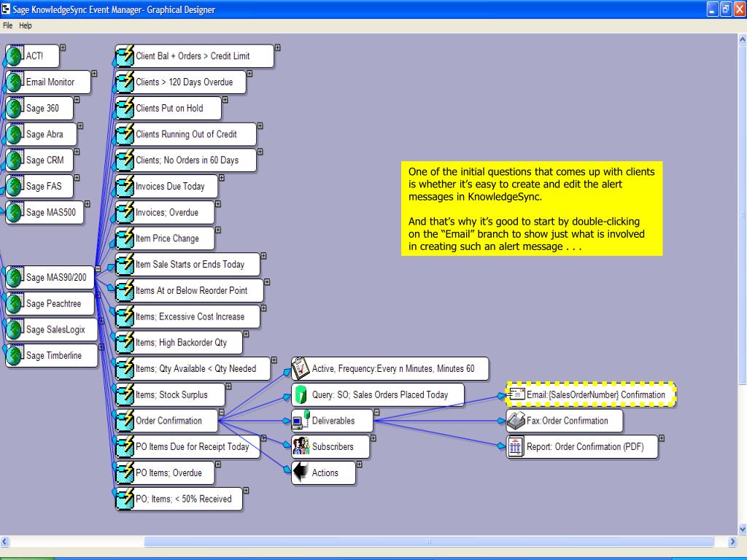This screenshot has height=560, width=747.
Task: Click the horizontal scrollbar left arrow
Action: 5,542
